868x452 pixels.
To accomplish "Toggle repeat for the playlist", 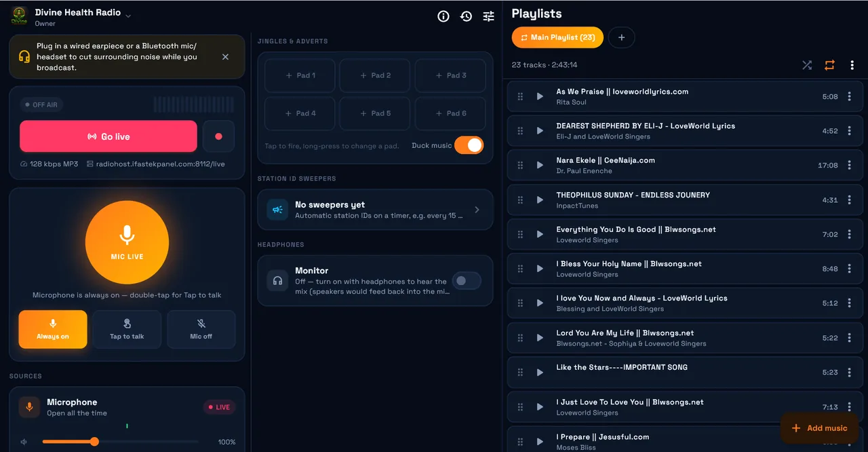I will pyautogui.click(x=829, y=65).
